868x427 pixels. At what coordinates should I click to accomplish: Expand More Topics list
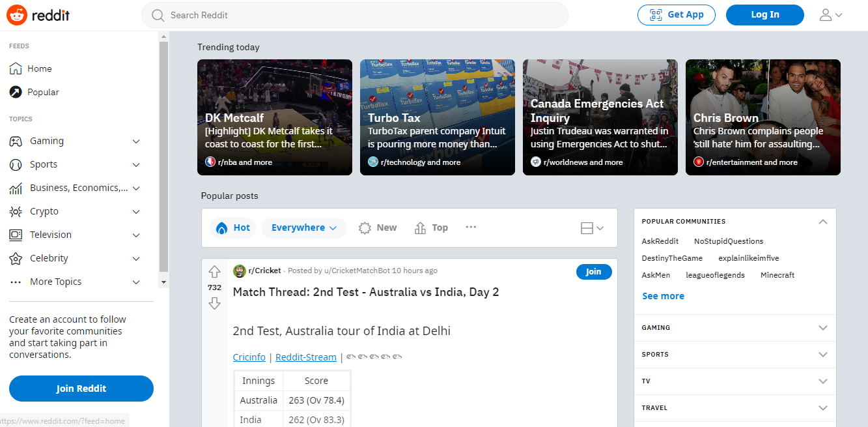tap(136, 282)
